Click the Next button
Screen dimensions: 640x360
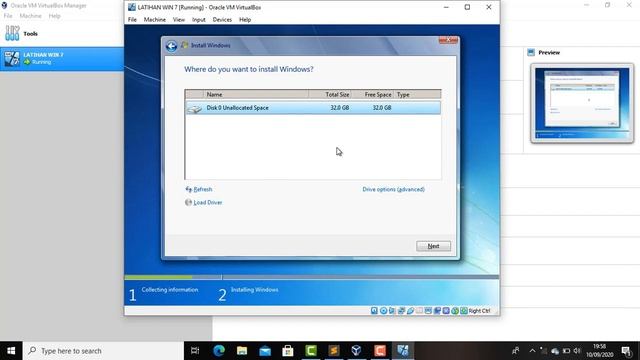pos(433,246)
